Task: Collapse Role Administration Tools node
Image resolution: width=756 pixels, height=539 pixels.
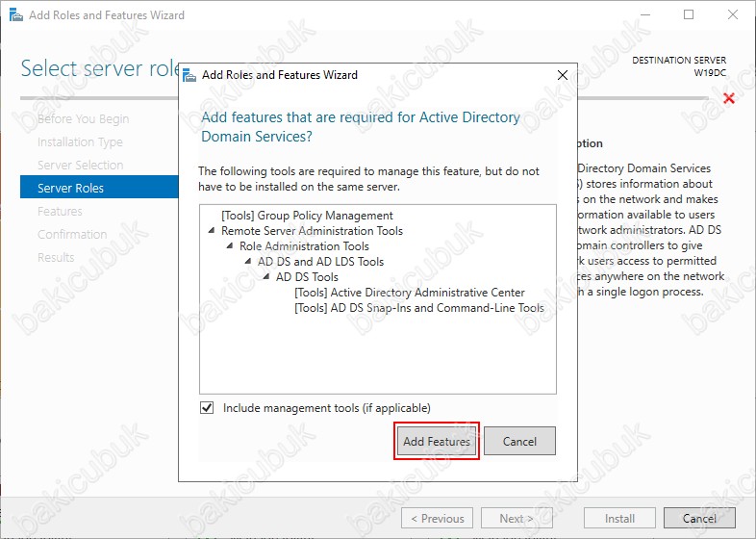Action: coord(230,246)
